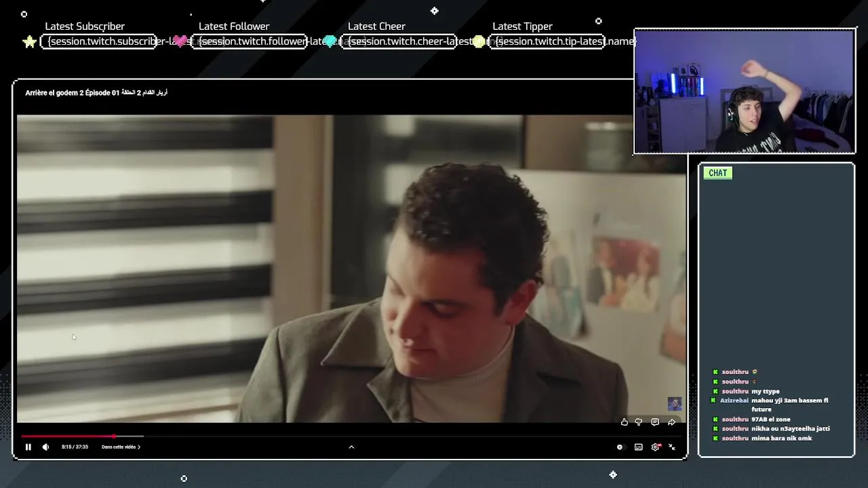This screenshot has width=868, height=488.
Task: Click the time display '5:15 / 37:35'
Action: click(x=75, y=447)
